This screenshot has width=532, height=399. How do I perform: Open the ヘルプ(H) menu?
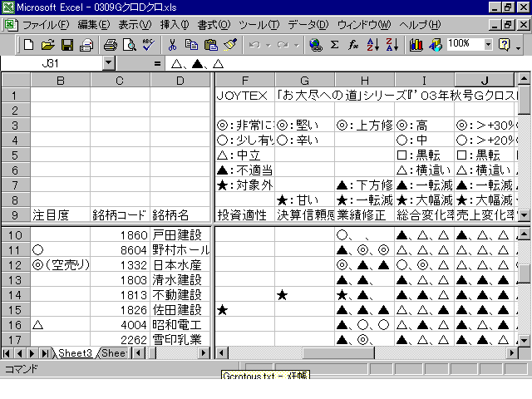click(x=420, y=25)
